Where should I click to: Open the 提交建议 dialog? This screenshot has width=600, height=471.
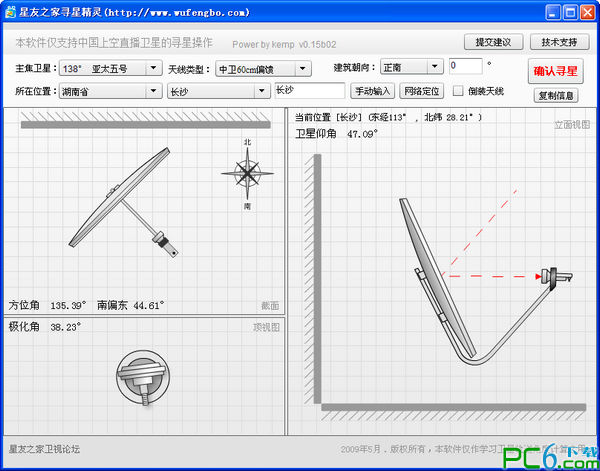point(493,42)
